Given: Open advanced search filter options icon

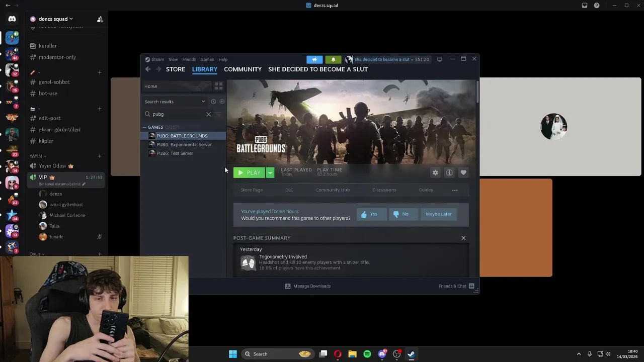Looking at the screenshot, I should (218, 114).
